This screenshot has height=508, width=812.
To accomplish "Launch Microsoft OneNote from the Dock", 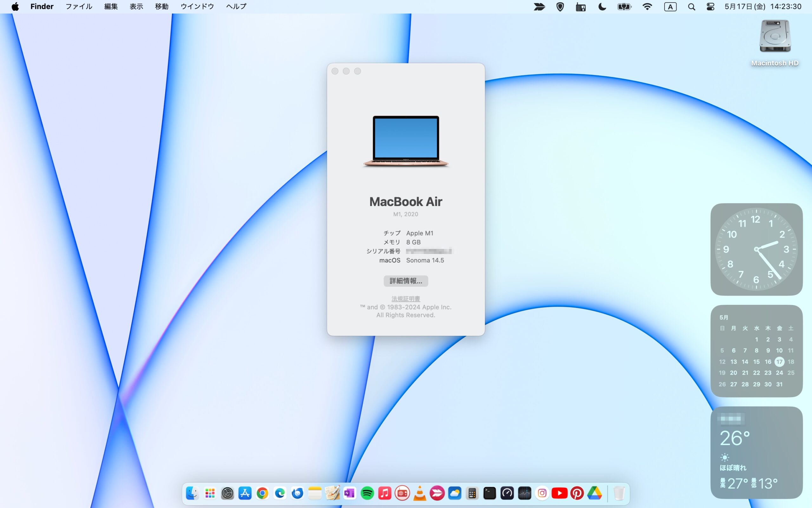I will (350, 493).
